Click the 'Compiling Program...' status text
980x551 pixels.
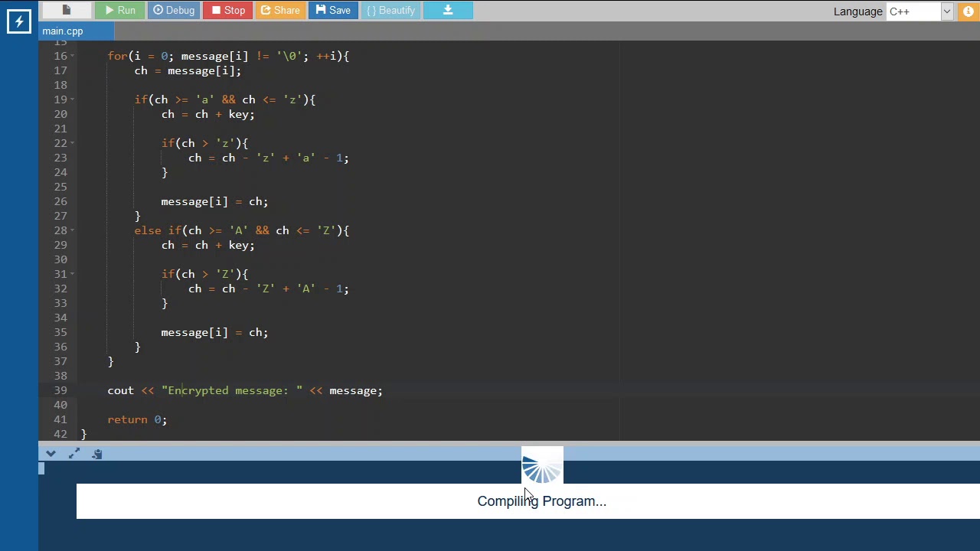tap(541, 501)
